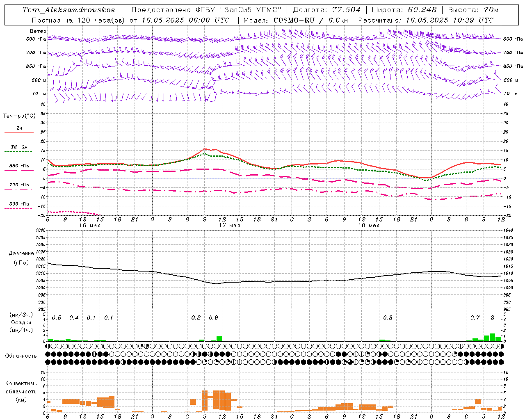Click the Конвективн. label of convective clouds panel

pos(21,383)
